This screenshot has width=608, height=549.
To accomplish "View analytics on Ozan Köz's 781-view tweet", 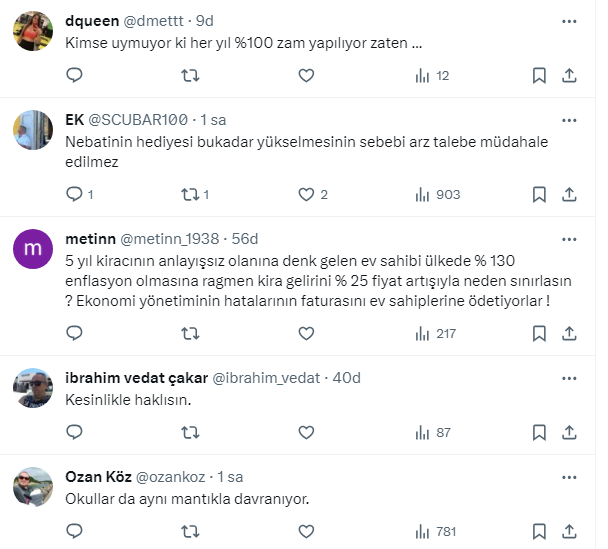I will point(438,531).
